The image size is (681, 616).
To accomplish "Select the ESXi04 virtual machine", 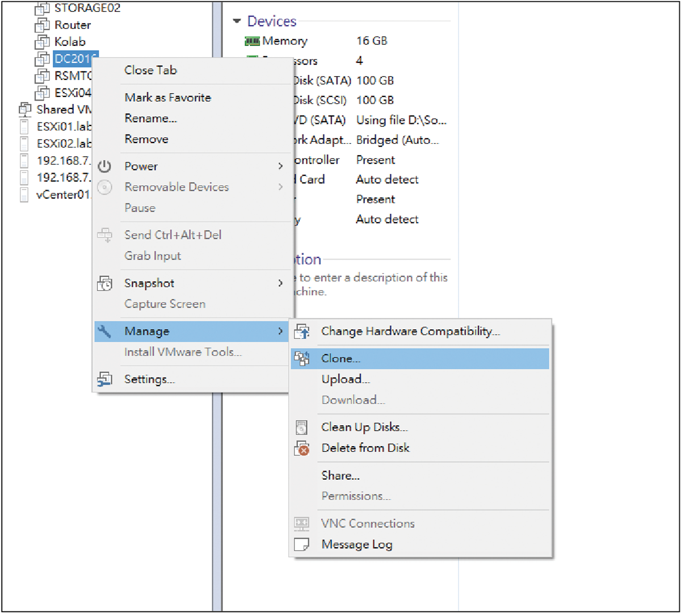I will (73, 93).
